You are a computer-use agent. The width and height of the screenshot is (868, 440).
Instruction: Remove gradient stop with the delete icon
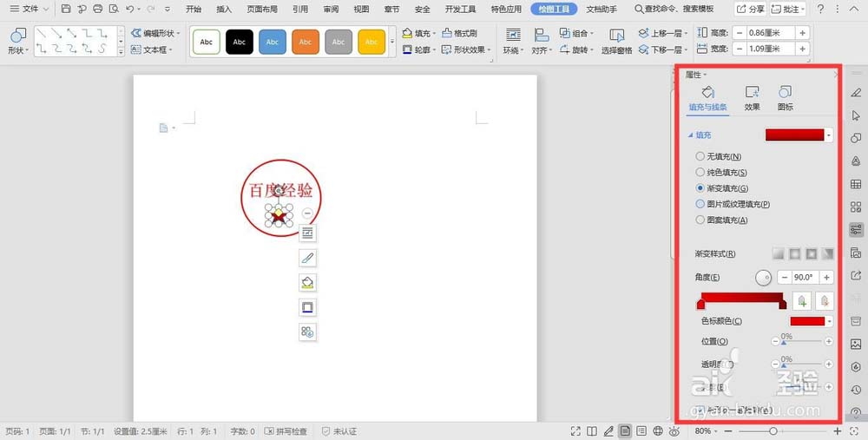[825, 301]
